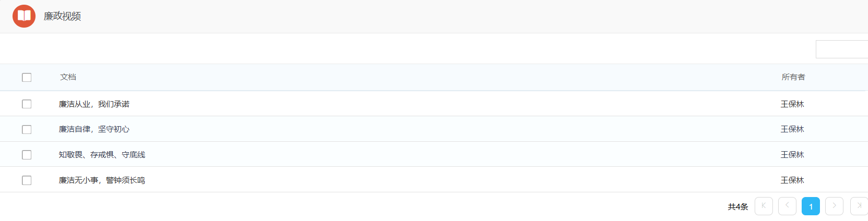Click the orange book icon beside 廉政视频
The height and width of the screenshot is (221, 868).
[x=24, y=16]
